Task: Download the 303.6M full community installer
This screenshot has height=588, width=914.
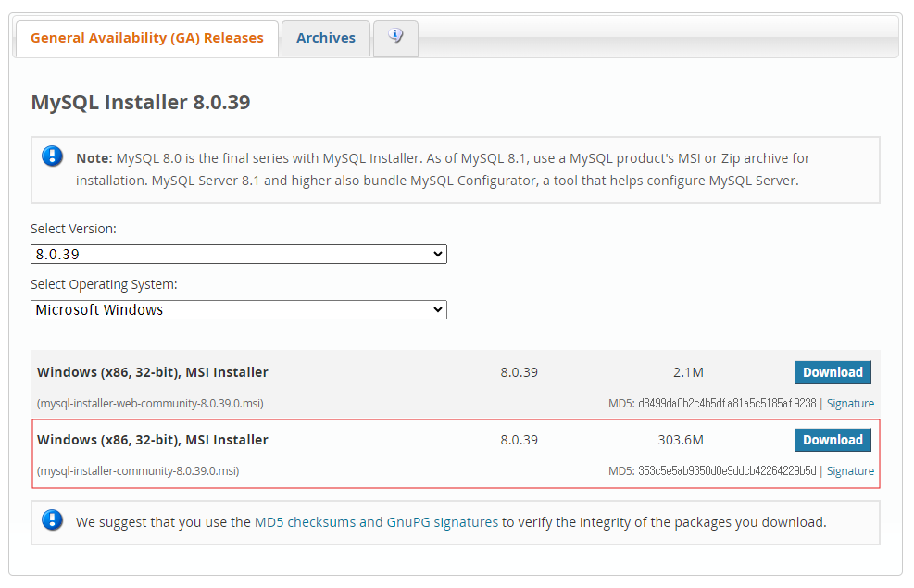Action: 833,441
